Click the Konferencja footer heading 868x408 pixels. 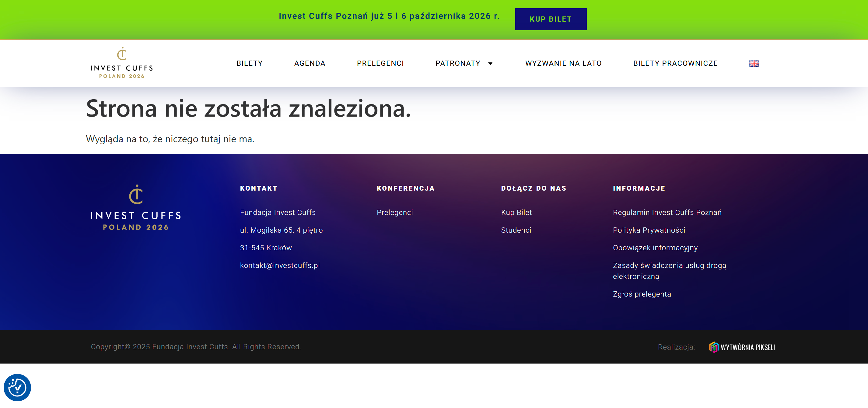405,188
